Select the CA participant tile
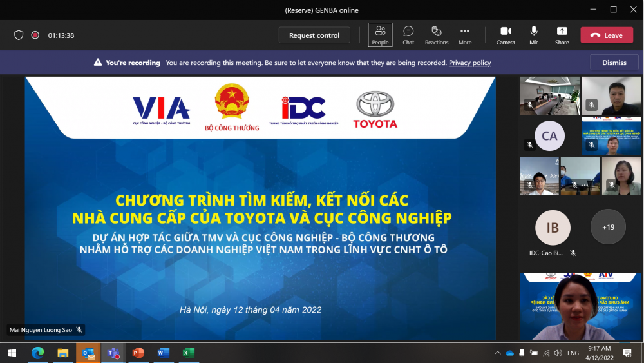 [x=549, y=136]
